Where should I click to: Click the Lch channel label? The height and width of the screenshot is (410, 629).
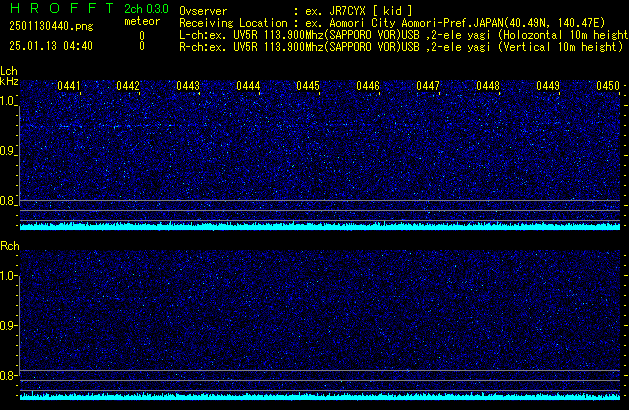pos(9,71)
